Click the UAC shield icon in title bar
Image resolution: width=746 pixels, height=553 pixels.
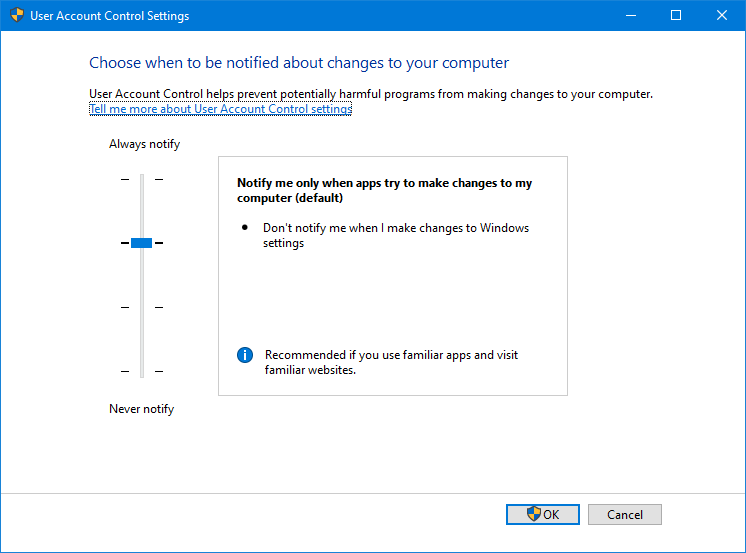(16, 16)
